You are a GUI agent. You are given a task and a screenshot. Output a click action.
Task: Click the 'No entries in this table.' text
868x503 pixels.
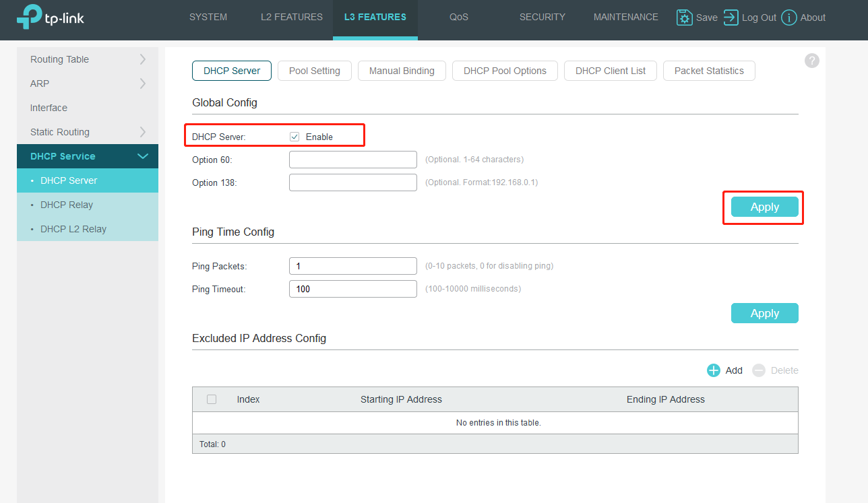tap(499, 423)
